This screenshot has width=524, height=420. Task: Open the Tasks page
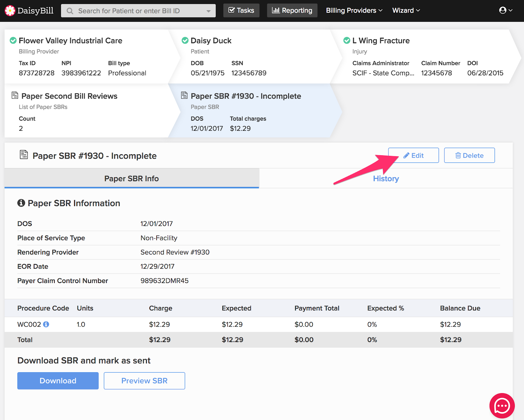tap(241, 10)
